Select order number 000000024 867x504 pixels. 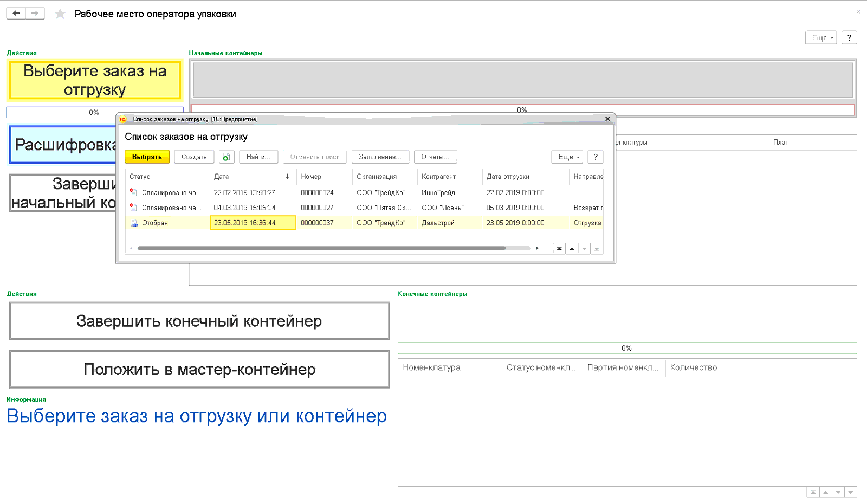point(317,192)
